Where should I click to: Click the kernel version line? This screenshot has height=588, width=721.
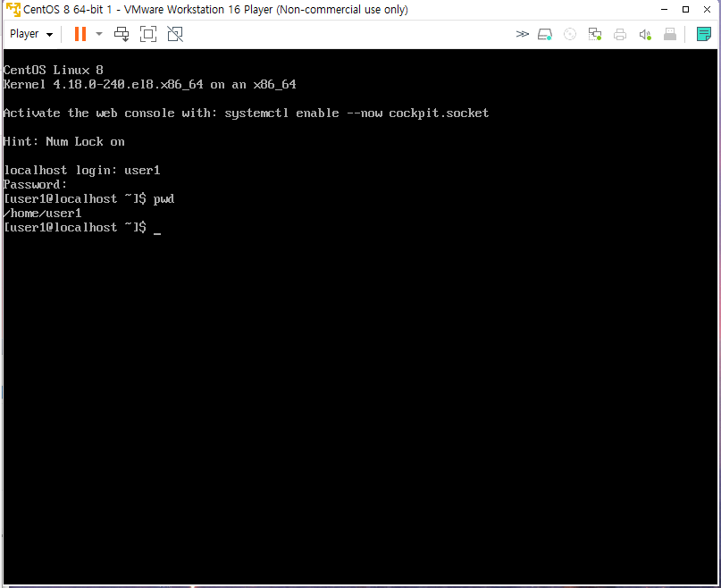click(x=149, y=85)
